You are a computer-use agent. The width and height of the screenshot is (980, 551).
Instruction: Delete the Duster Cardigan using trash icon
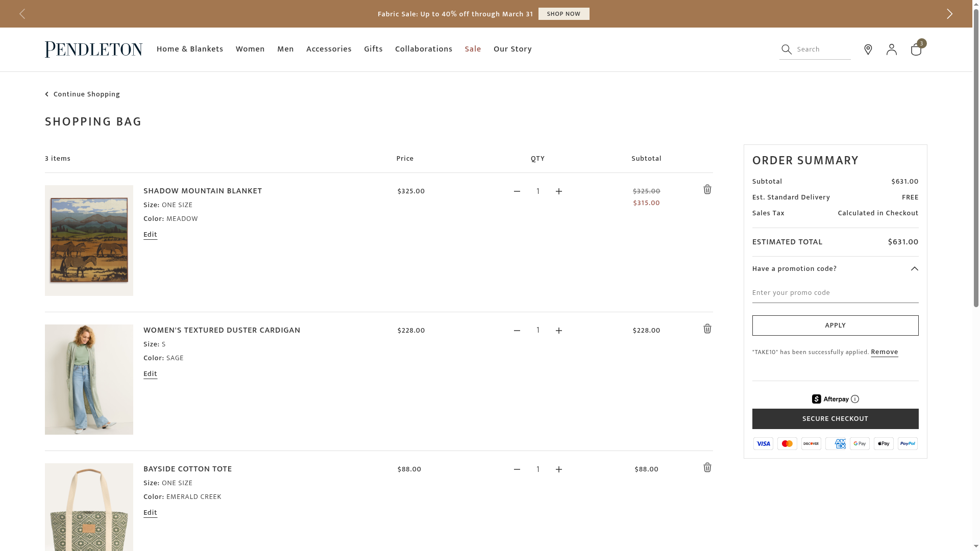(x=707, y=329)
